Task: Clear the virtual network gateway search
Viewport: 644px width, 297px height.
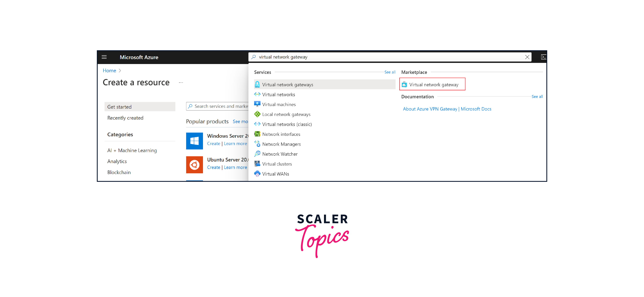Action: tap(528, 57)
